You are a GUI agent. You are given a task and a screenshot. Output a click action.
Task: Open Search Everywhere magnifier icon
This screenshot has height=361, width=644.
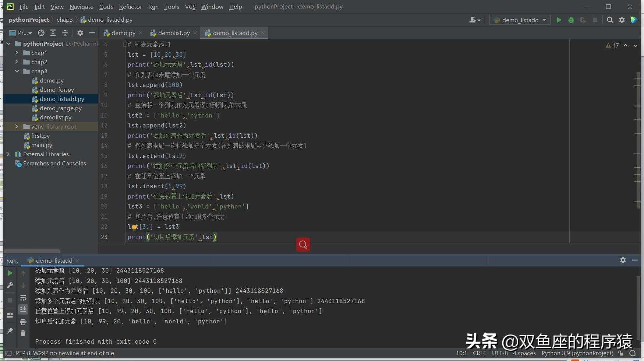pos(610,20)
